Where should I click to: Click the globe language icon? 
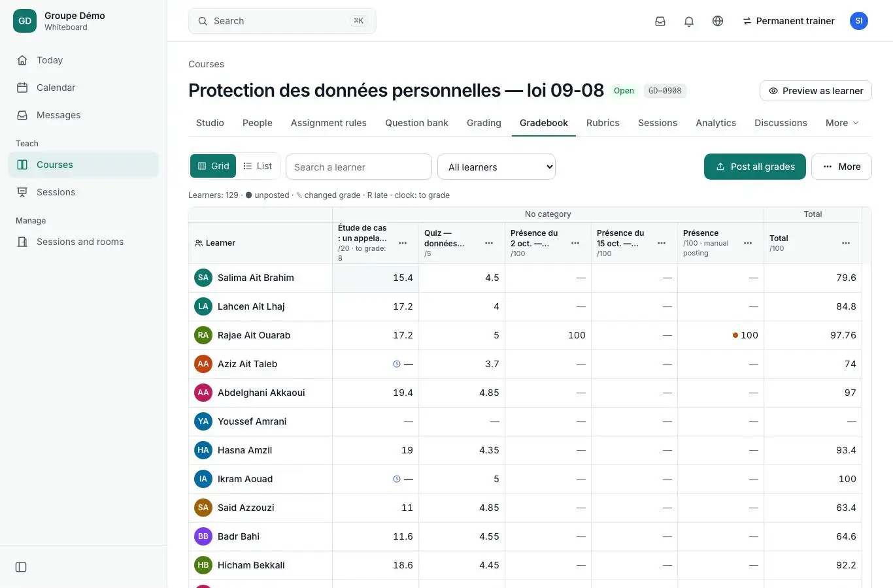tap(718, 21)
